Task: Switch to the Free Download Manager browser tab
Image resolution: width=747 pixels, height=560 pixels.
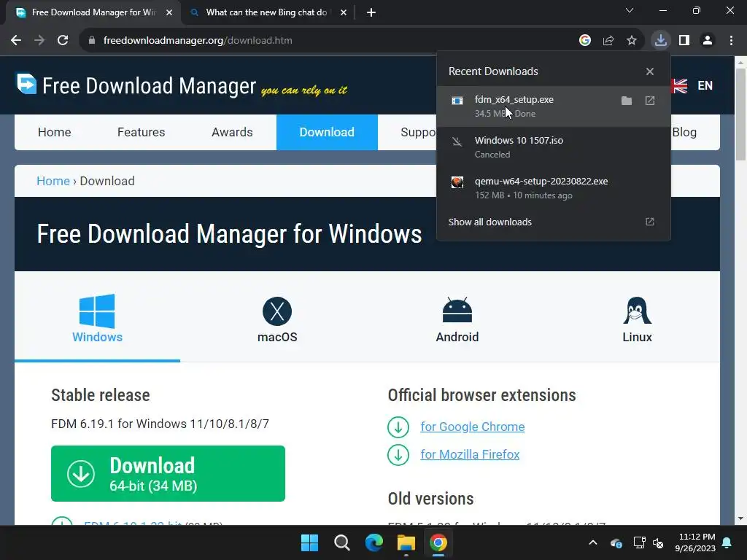Action: pyautogui.click(x=93, y=12)
